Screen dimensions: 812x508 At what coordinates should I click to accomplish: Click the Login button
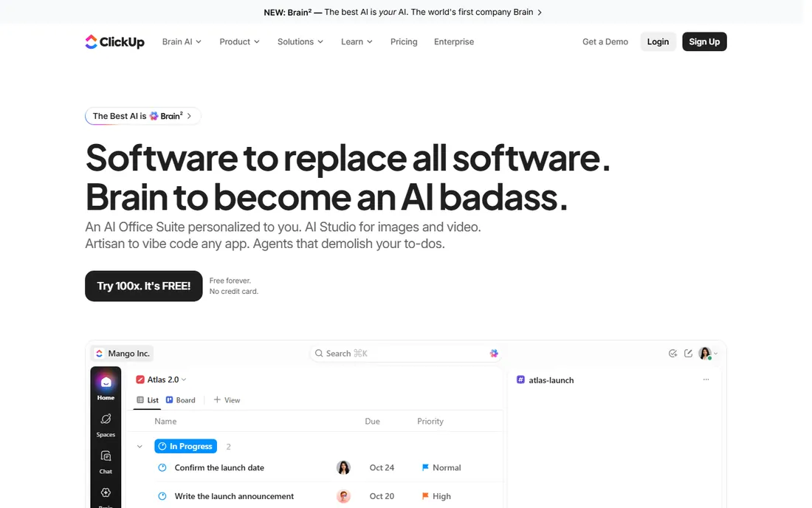pos(658,41)
